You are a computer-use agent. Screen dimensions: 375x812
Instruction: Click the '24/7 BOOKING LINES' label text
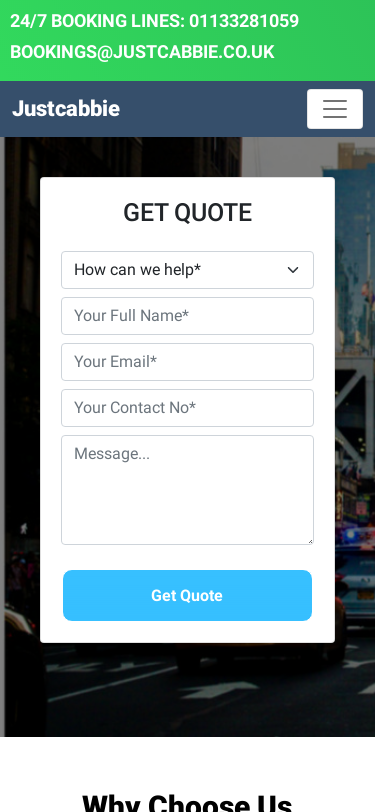[x=97, y=21]
